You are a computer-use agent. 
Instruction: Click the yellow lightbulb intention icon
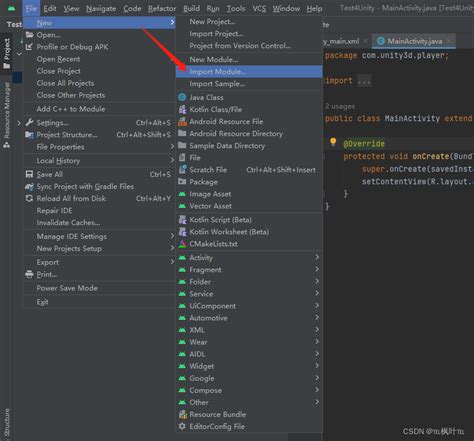[x=333, y=142]
